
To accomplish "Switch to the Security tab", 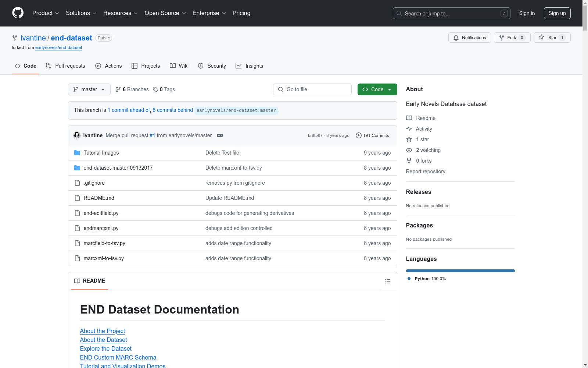I will [x=212, y=66].
